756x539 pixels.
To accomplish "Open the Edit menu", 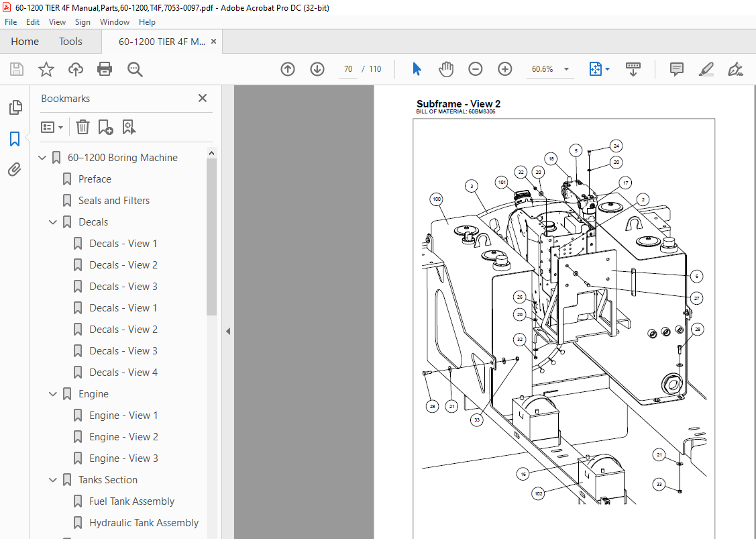I will 33,21.
